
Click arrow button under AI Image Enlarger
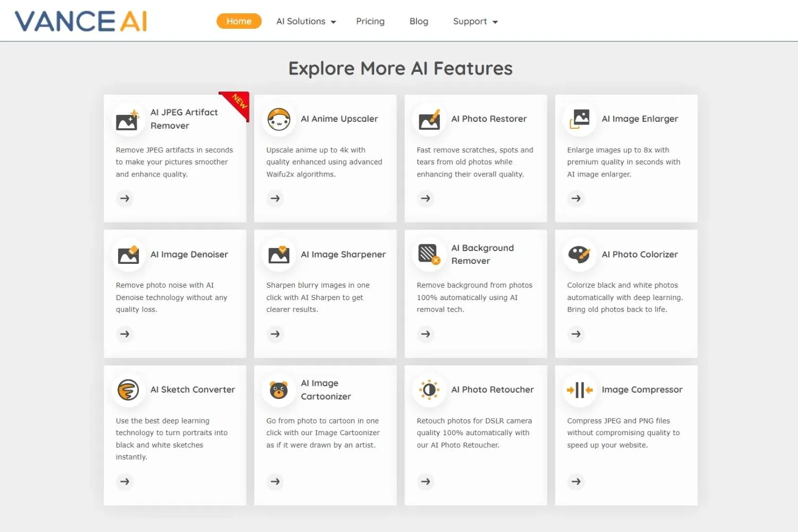coord(576,198)
